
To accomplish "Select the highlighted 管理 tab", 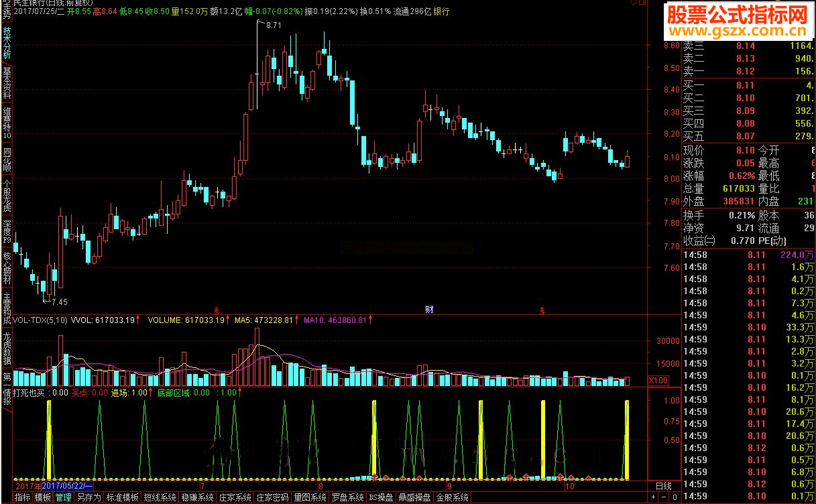I will click(x=63, y=498).
